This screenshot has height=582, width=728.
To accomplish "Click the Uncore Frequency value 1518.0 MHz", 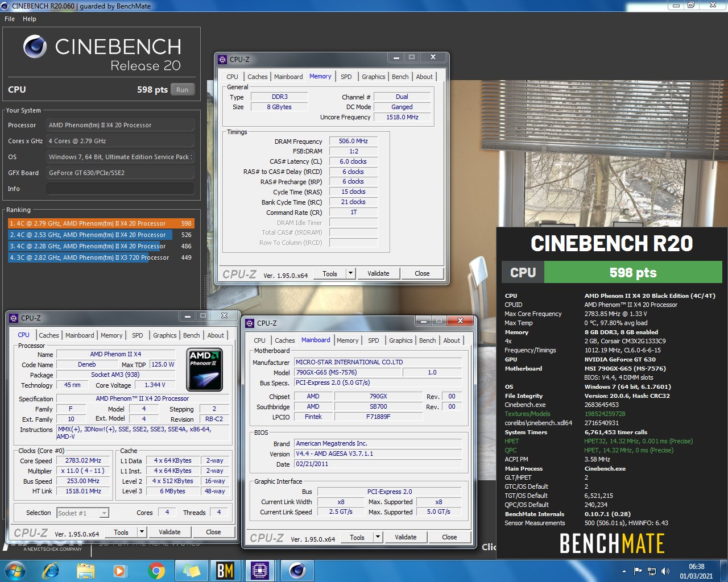I will tap(402, 117).
